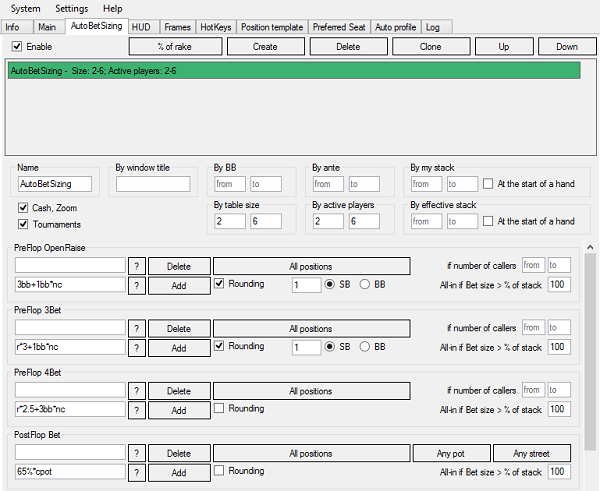Open help for 65%*cpot formula field

pyautogui.click(x=137, y=473)
